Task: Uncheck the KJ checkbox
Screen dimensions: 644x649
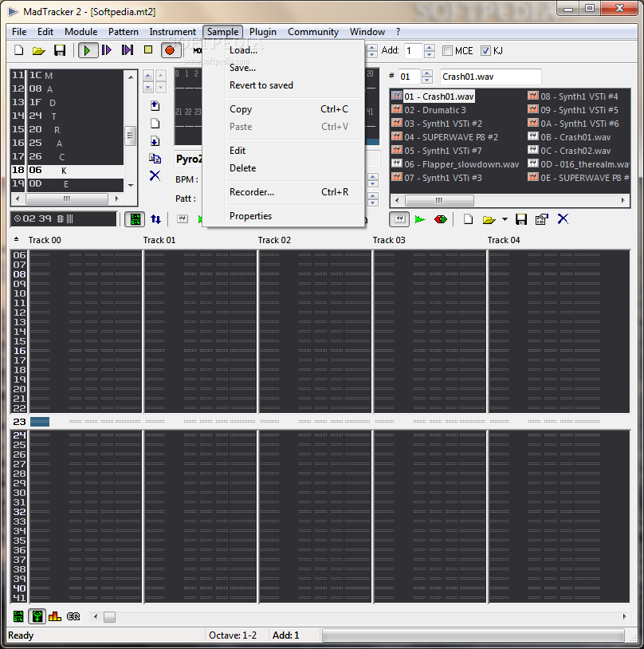Action: (x=485, y=50)
